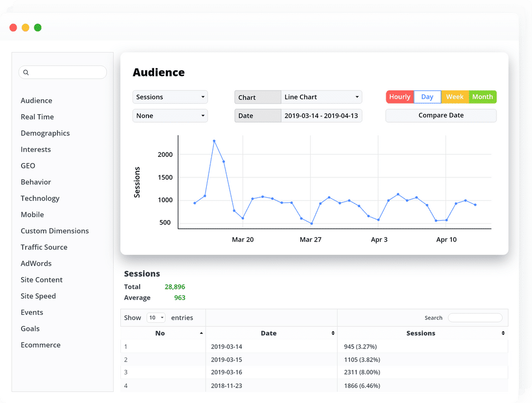Open Demographics in the sidebar
This screenshot has height=403, width=532.
(x=45, y=133)
